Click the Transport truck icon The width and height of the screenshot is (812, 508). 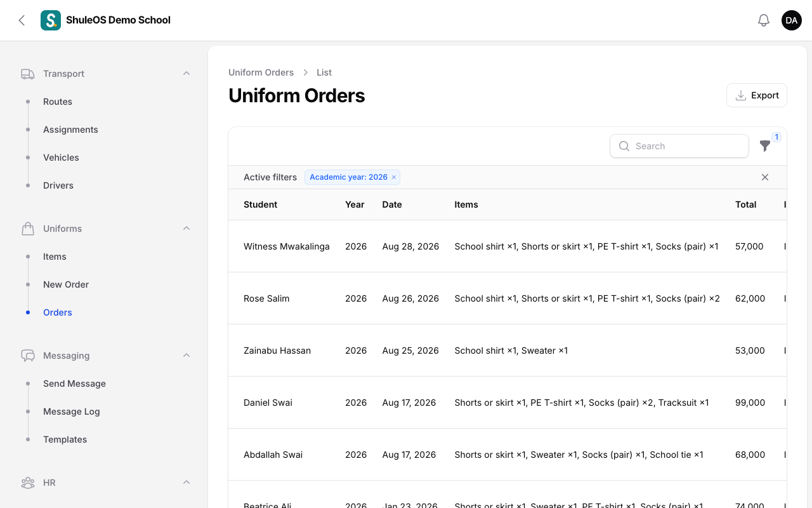pos(28,74)
